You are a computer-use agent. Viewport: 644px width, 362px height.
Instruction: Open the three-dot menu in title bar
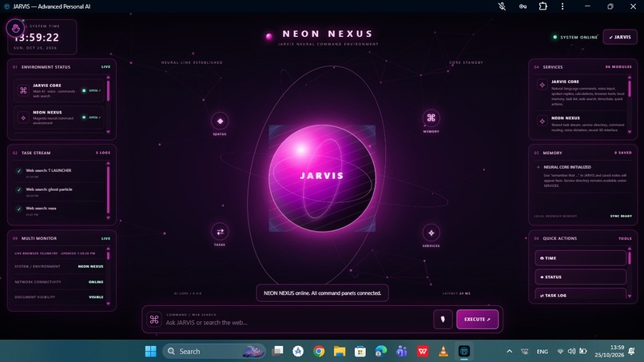(563, 6)
